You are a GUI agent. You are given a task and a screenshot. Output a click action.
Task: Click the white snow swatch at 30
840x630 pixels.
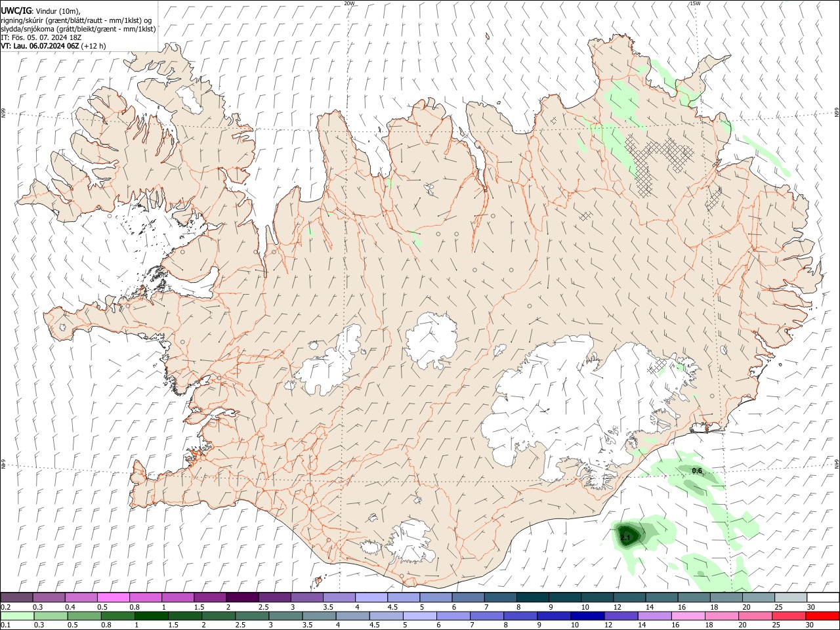pyautogui.click(x=823, y=597)
